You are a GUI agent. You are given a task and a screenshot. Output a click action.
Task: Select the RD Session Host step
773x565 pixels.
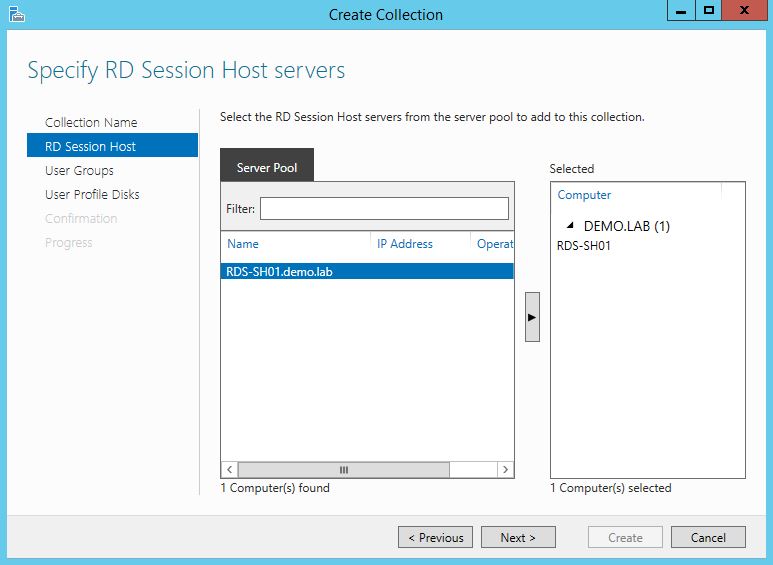pyautogui.click(x=90, y=146)
